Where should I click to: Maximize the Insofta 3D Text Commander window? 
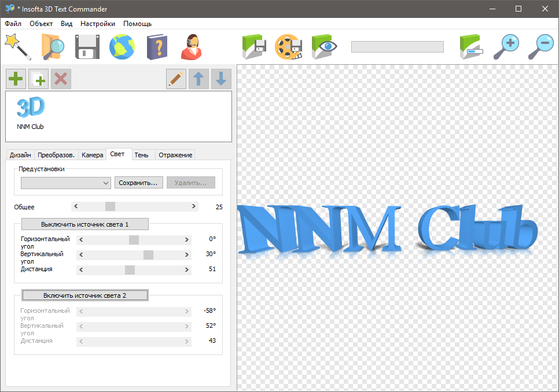tap(518, 9)
